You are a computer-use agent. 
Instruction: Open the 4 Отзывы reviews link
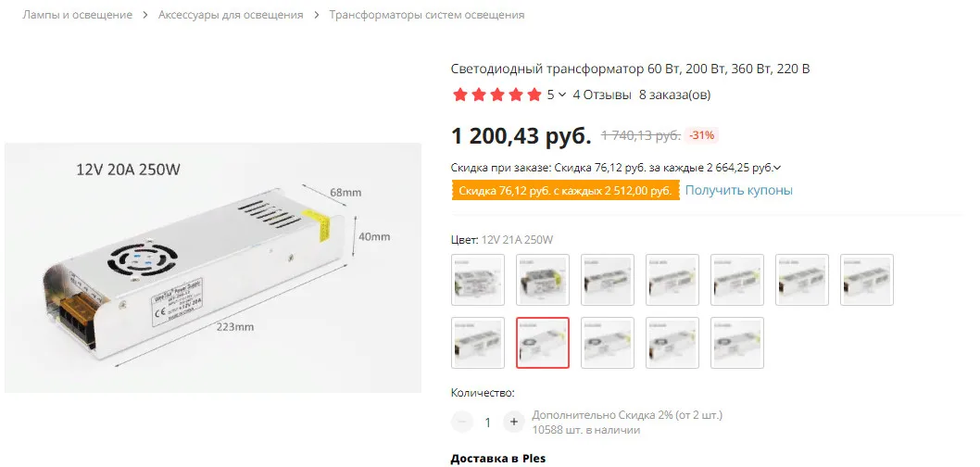click(x=602, y=95)
